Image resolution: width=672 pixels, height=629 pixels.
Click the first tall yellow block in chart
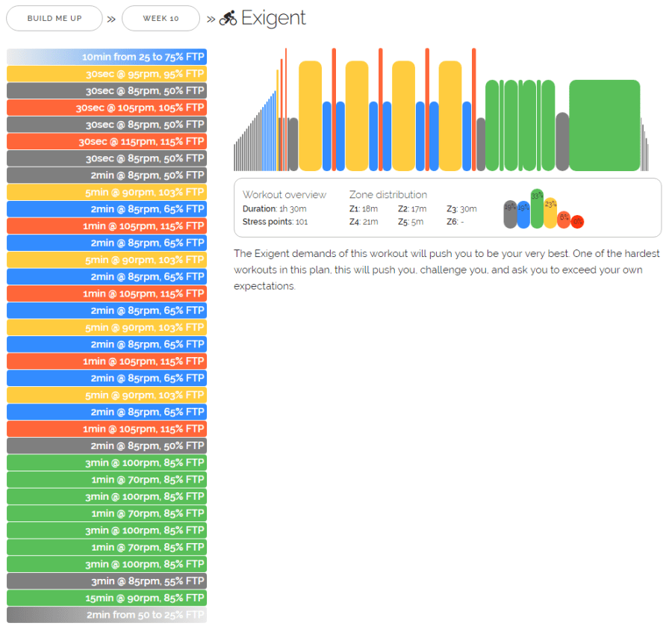point(310,116)
